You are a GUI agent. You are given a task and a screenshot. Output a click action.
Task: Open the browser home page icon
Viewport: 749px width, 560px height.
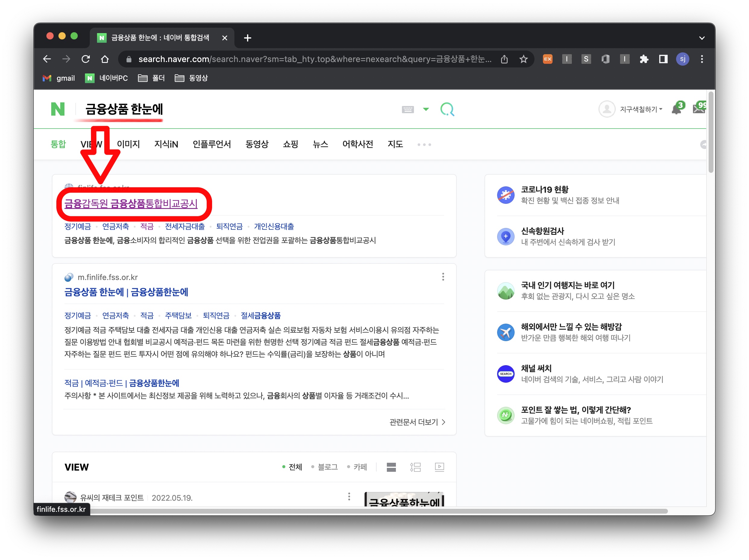(105, 59)
